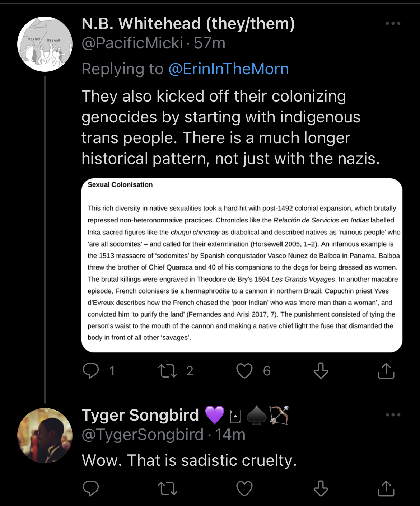
Task: Open more options for Tyger Songbird's tweet
Action: 393,415
